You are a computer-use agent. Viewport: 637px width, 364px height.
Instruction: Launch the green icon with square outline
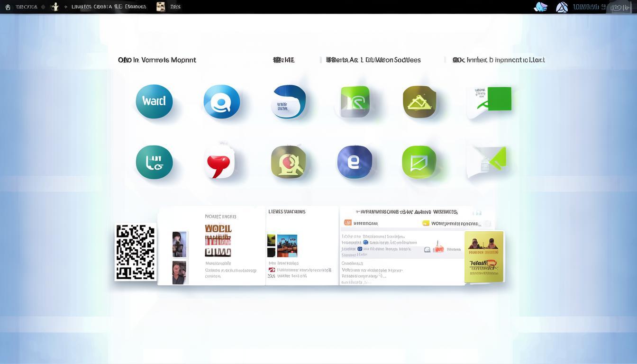[419, 162]
